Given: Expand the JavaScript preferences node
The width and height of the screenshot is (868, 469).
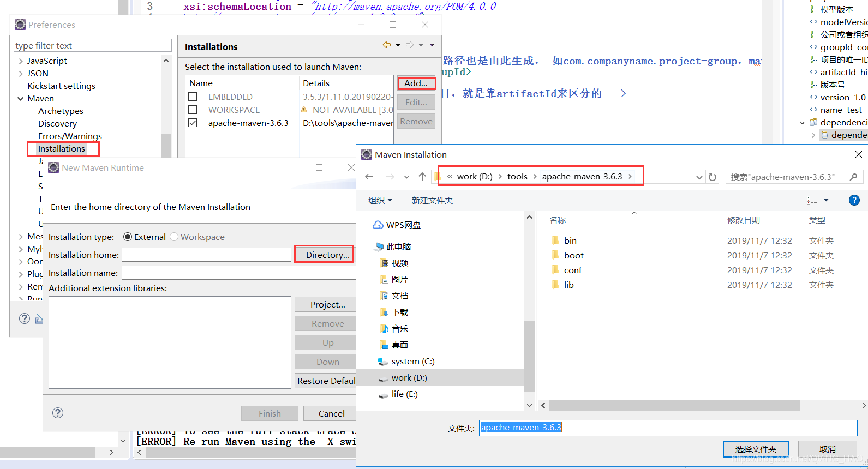Looking at the screenshot, I should coord(21,61).
